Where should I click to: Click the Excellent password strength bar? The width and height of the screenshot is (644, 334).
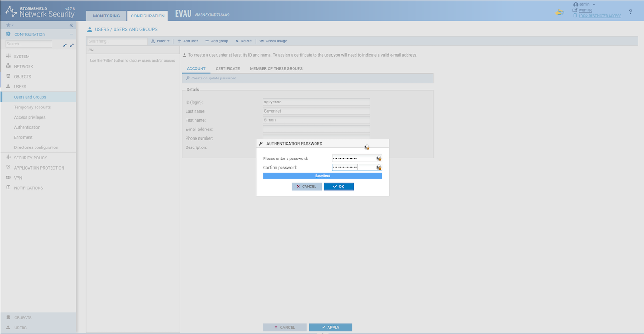pos(322,176)
